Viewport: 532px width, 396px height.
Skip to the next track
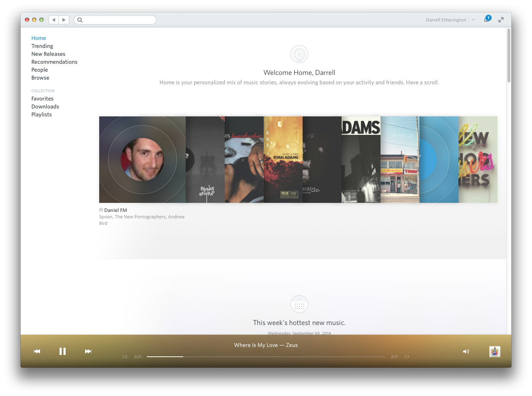tap(88, 351)
